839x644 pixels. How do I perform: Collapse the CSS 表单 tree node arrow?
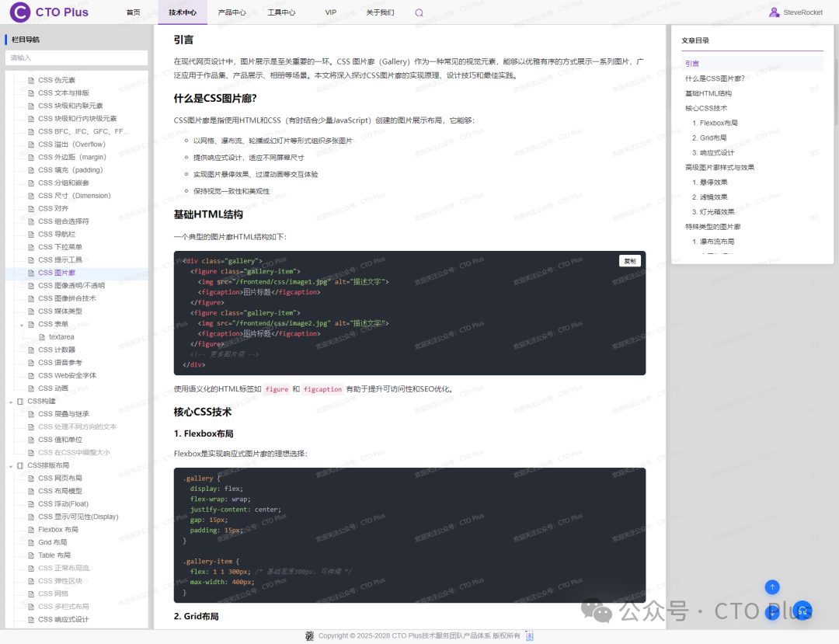point(22,325)
